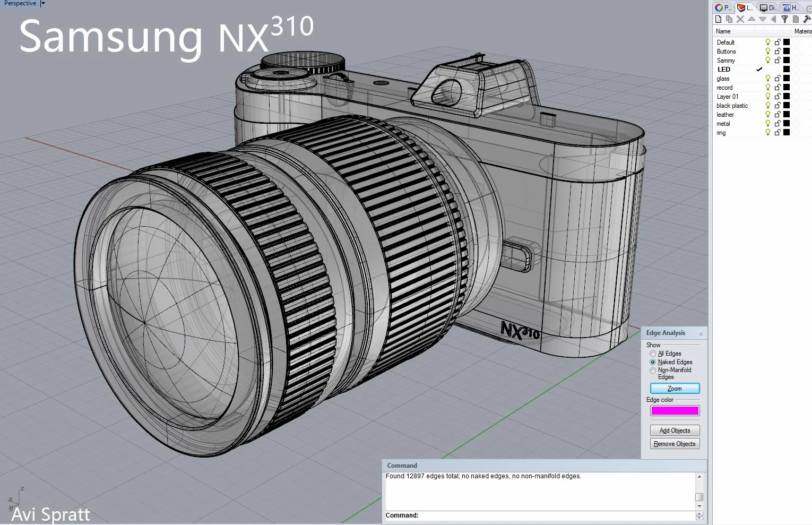Delete the selected layer using the X icon
The image size is (812, 525).
[x=740, y=19]
